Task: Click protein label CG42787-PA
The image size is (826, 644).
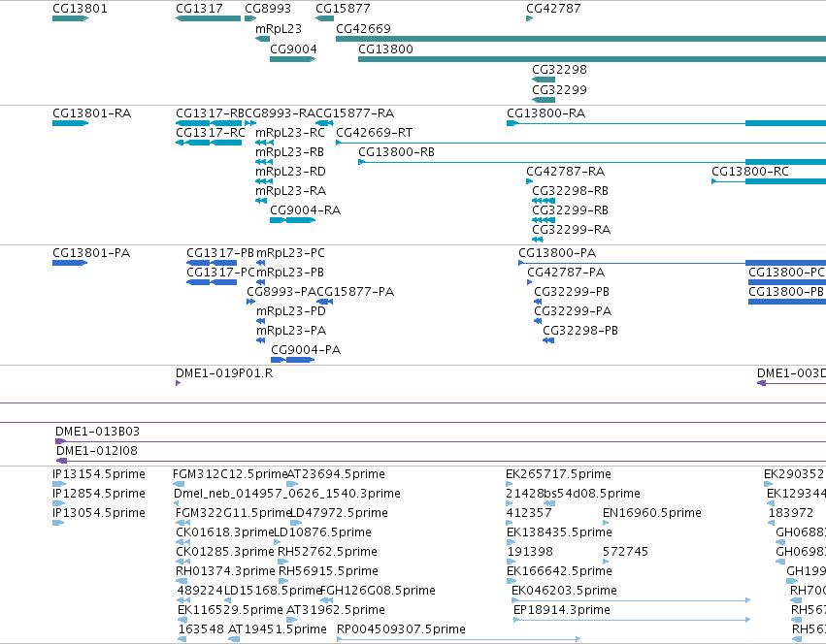Action: (x=566, y=273)
